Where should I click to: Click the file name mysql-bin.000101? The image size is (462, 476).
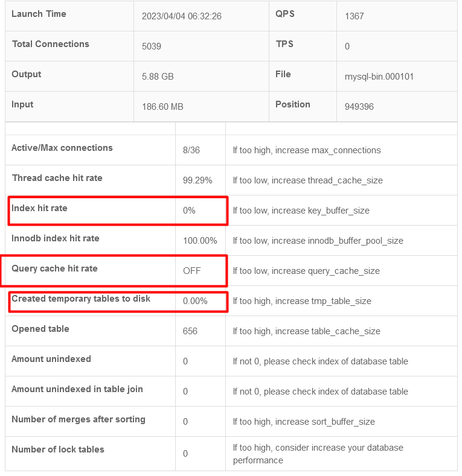click(x=379, y=77)
